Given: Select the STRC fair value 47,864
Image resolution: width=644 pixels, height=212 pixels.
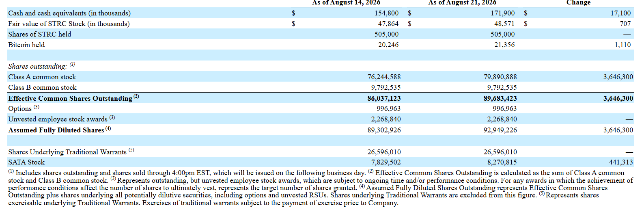Looking at the screenshot, I should tap(388, 24).
